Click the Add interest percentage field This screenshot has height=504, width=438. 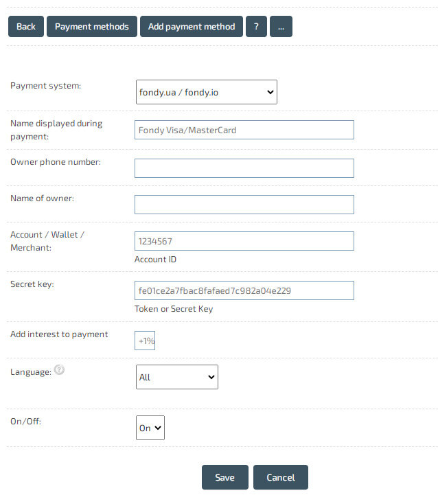(x=145, y=341)
